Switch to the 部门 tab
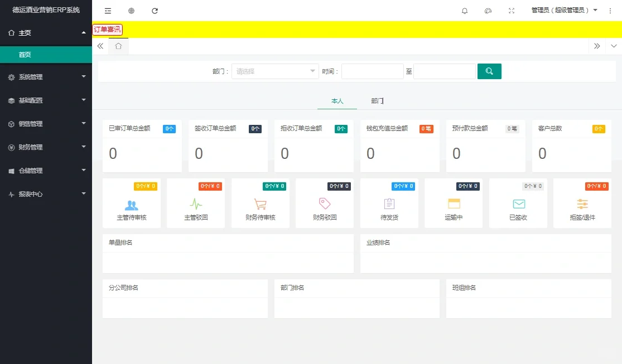This screenshot has height=364, width=622. (377, 101)
